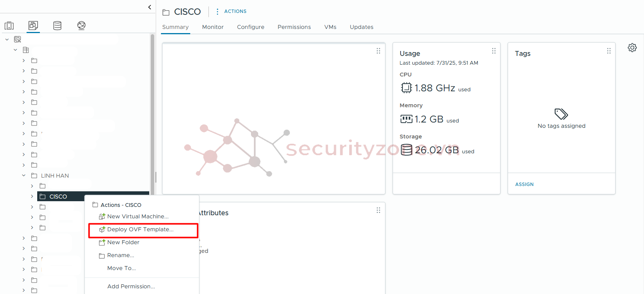Click drag handle on the topology card
The height and width of the screenshot is (294, 644).
click(x=378, y=51)
